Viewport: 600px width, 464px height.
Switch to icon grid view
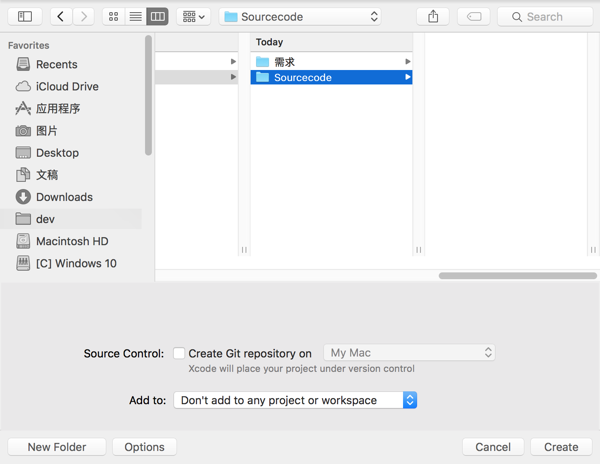(x=114, y=16)
